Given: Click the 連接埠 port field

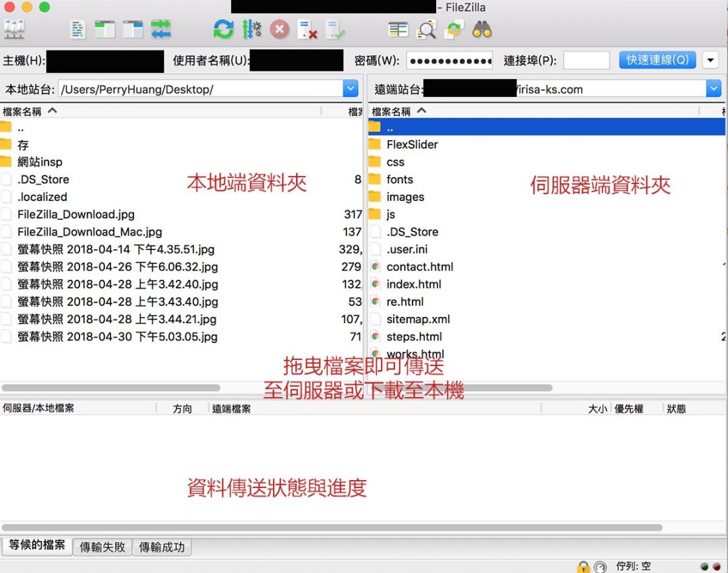Looking at the screenshot, I should (586, 61).
